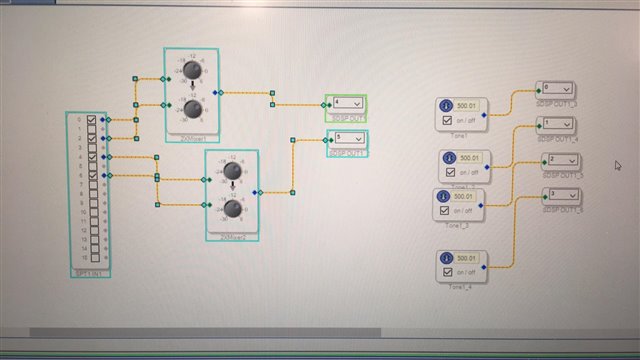Click input channel 4 blue output pin
The width and height of the screenshot is (640, 360).
(104, 157)
